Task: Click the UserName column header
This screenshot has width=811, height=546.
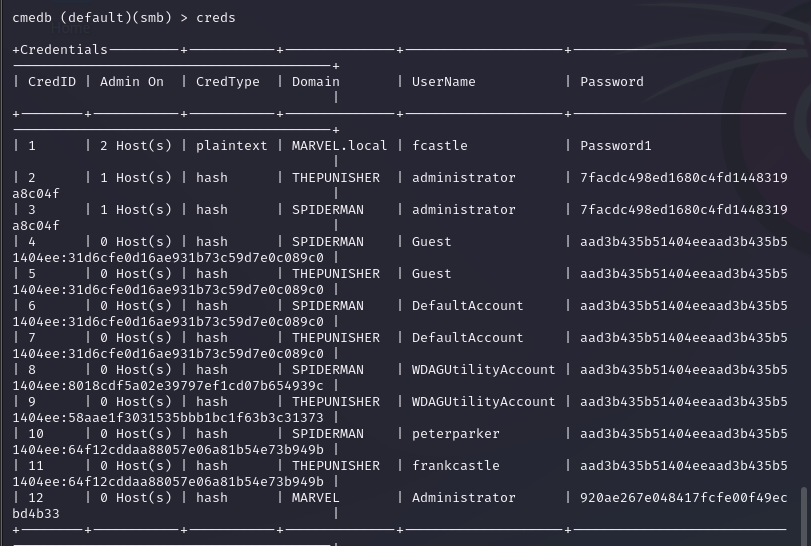Action: click(443, 82)
